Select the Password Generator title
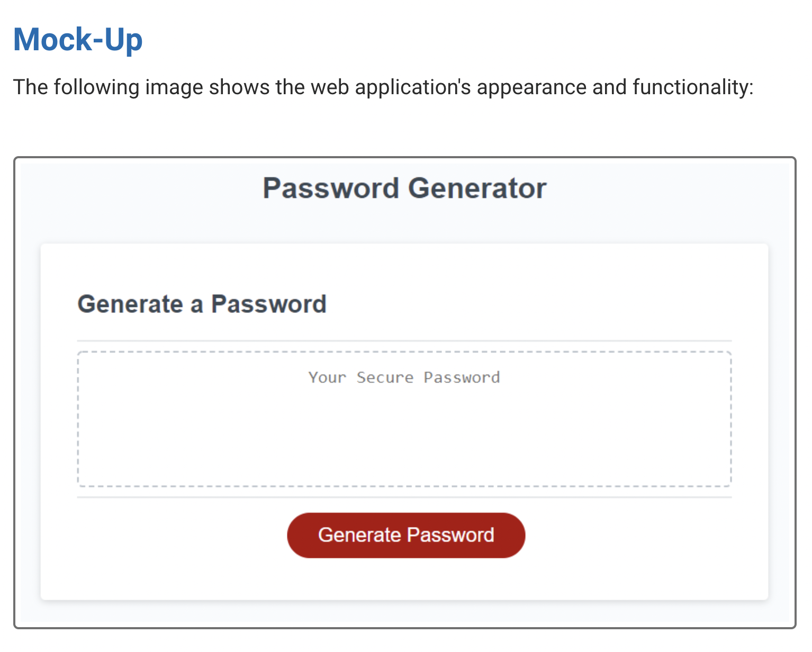Viewport: 812px width, 652px height. pos(404,188)
